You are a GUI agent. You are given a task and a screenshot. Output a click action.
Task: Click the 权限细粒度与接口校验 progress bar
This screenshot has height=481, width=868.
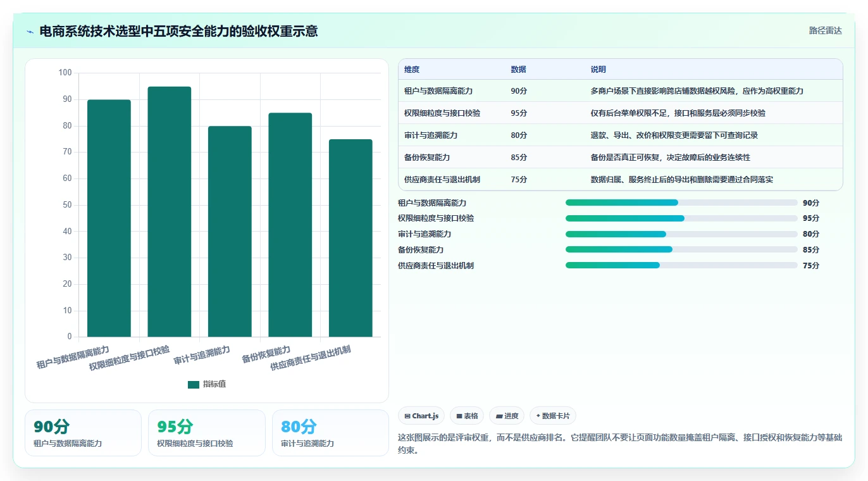click(681, 218)
